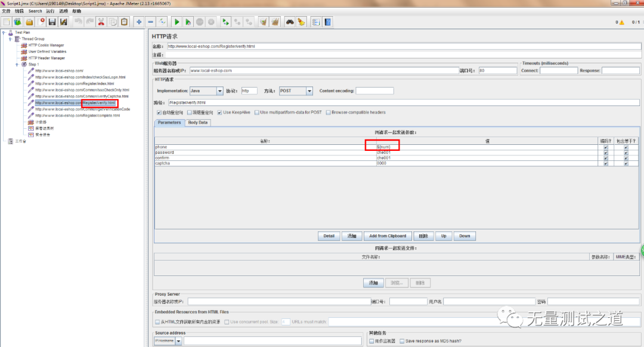This screenshot has width=644, height=347.
Task: Switch to the Body Data tab
Action: [197, 122]
